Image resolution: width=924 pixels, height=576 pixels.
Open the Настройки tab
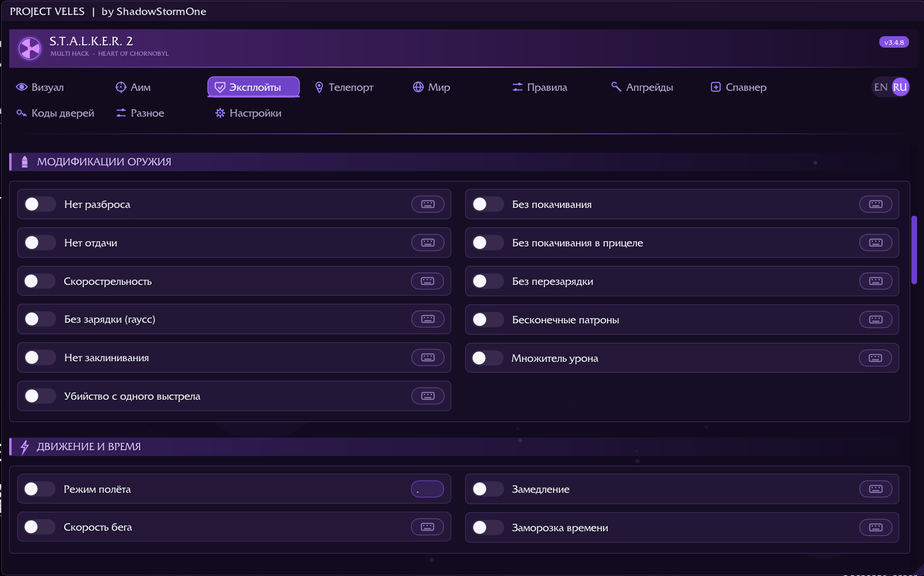pos(249,113)
